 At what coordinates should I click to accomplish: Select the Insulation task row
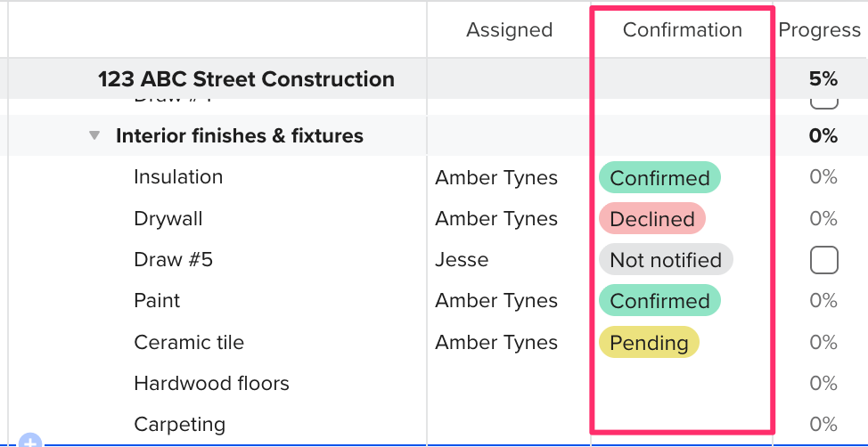pyautogui.click(x=178, y=177)
